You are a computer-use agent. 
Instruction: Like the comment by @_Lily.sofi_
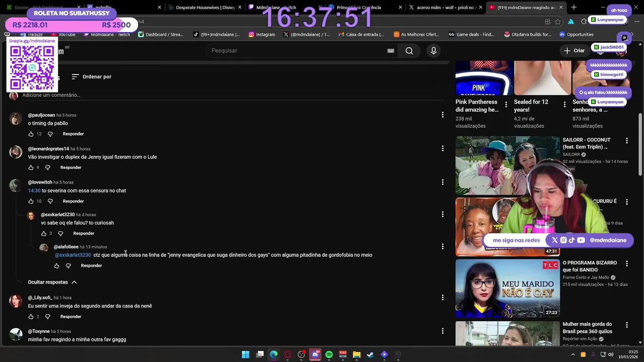tap(31, 317)
